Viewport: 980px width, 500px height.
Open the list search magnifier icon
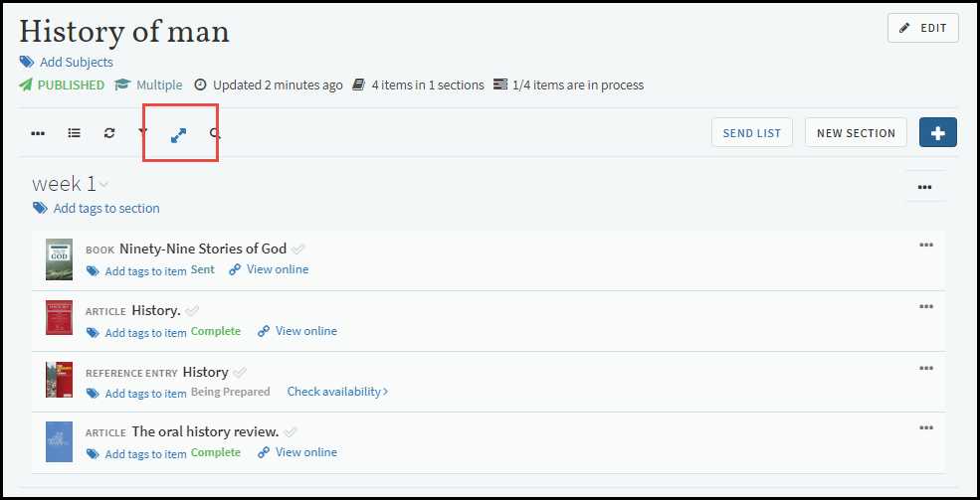click(215, 133)
